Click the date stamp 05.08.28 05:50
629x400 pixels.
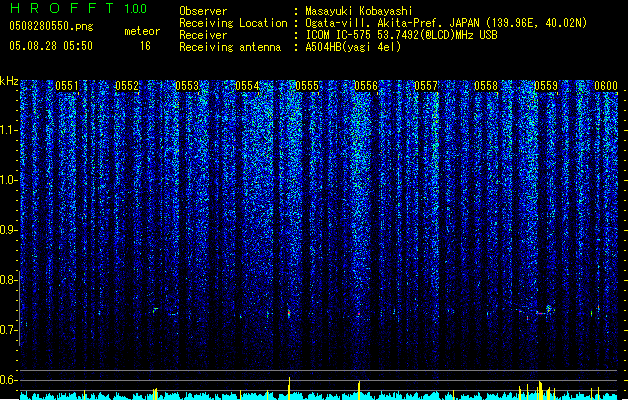(x=51, y=46)
